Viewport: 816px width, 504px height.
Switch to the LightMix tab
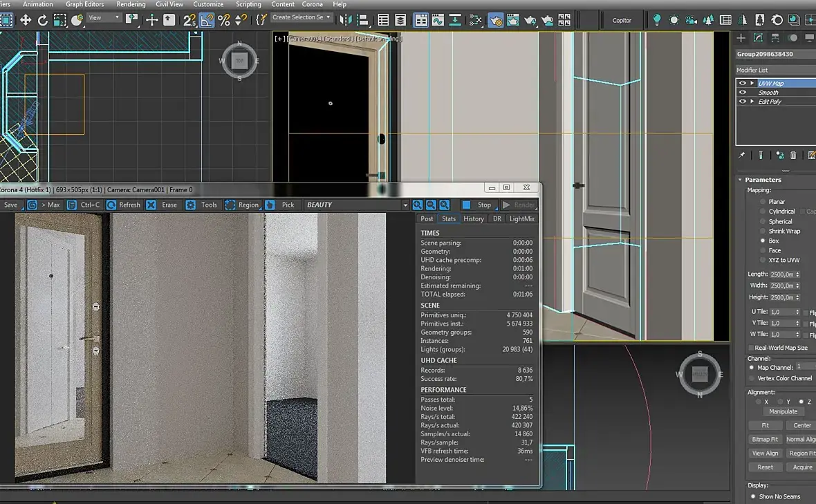(521, 218)
